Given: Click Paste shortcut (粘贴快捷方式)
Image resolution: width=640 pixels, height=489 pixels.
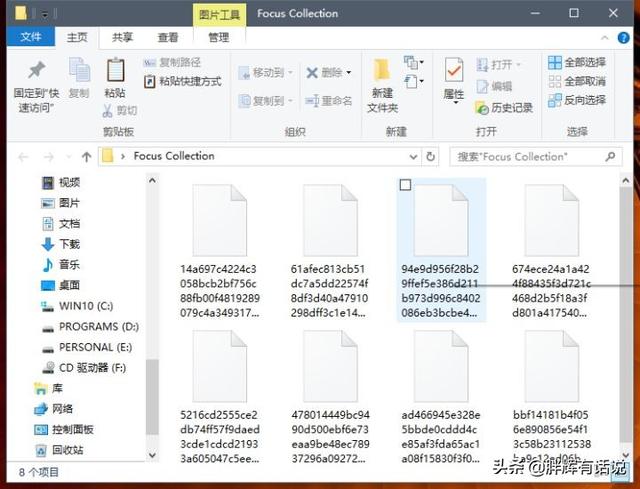Looking at the screenshot, I should [x=183, y=81].
